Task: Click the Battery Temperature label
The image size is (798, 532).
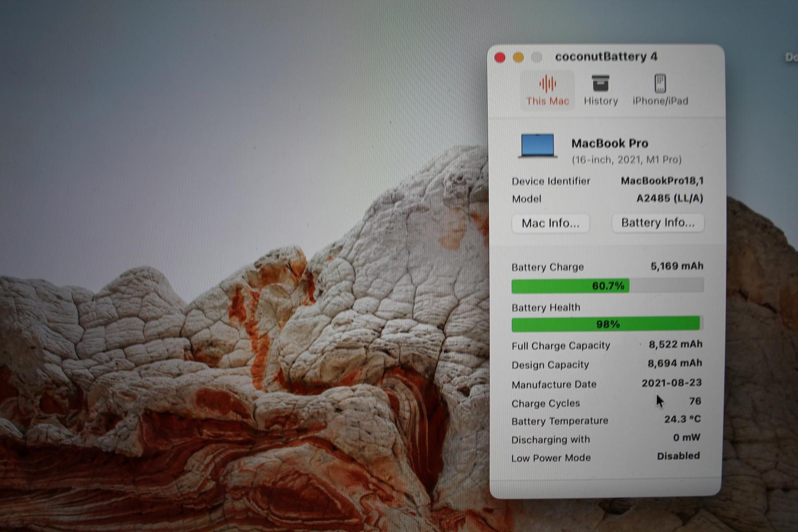Action: tap(560, 421)
